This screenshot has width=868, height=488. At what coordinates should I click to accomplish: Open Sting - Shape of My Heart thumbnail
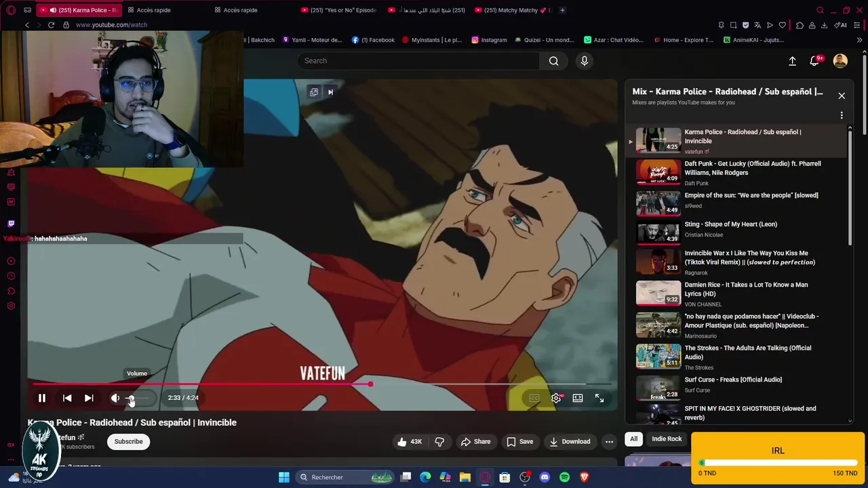pyautogui.click(x=658, y=231)
